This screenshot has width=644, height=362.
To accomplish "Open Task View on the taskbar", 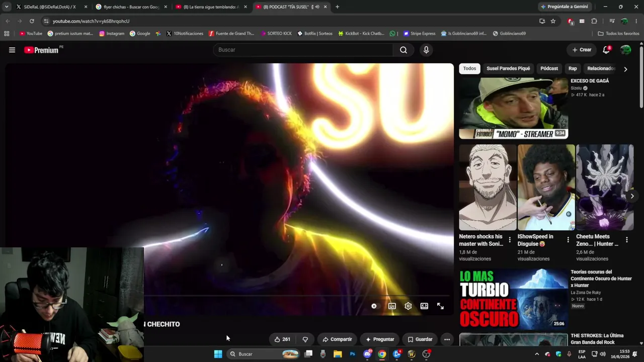I will [x=308, y=354].
